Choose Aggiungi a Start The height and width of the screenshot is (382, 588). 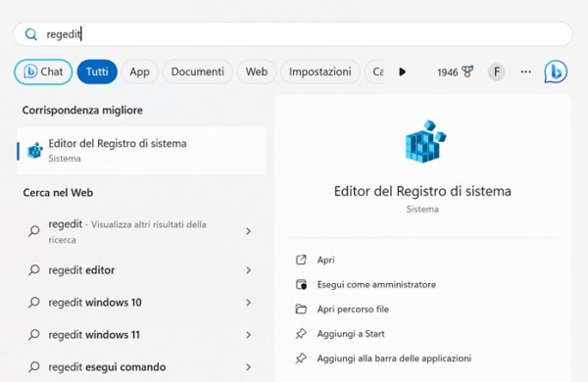pyautogui.click(x=351, y=334)
